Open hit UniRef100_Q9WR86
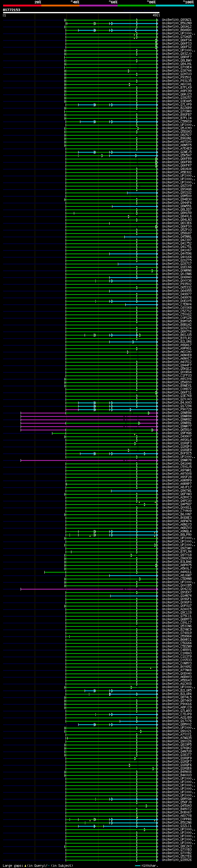 tap(176, 413)
